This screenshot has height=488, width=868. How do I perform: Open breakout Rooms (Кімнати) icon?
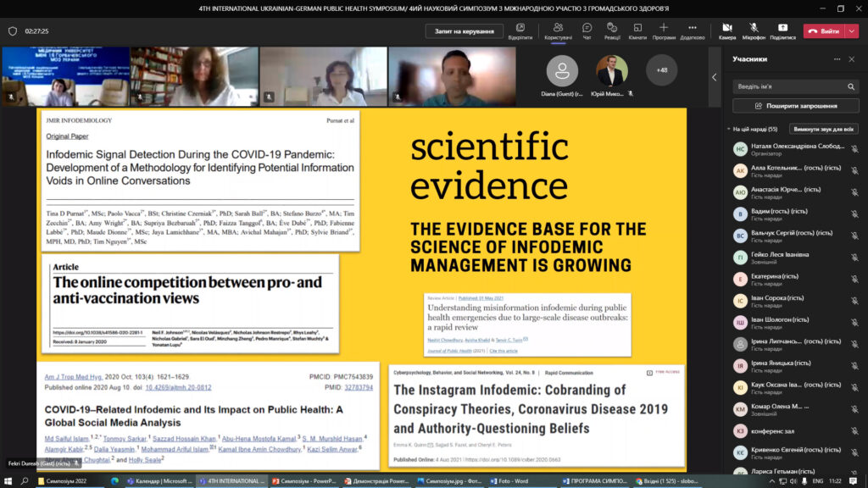pos(637,29)
